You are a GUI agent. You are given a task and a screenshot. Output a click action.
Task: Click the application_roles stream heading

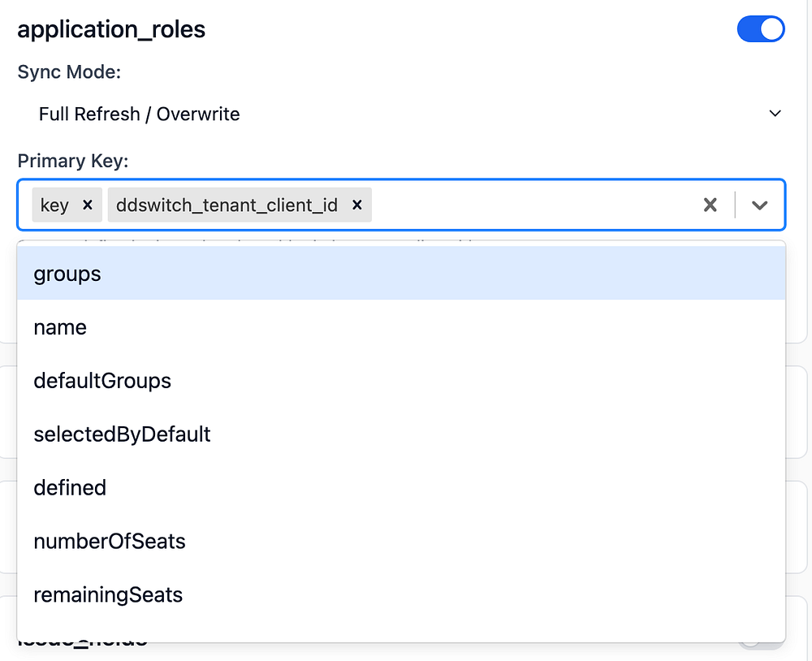pyautogui.click(x=111, y=30)
